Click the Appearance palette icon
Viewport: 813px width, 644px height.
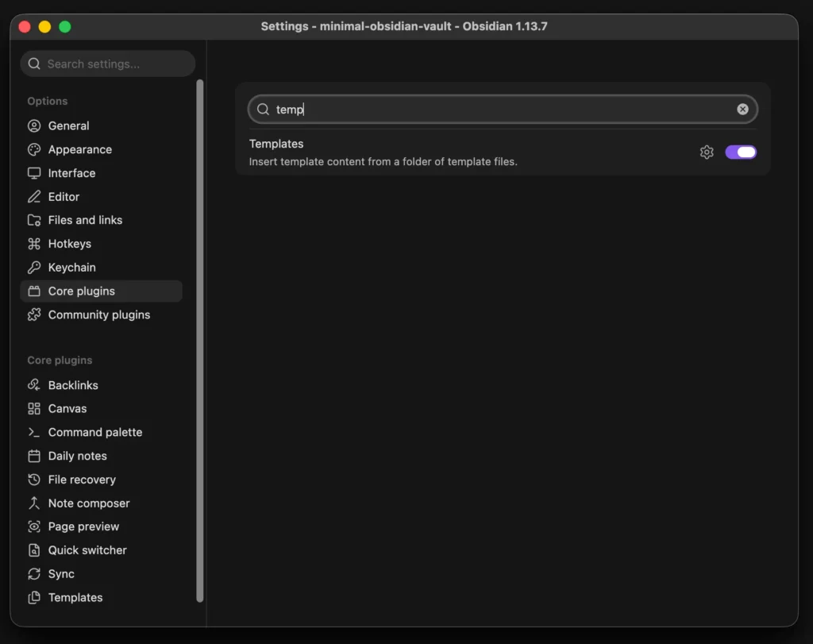tap(34, 149)
